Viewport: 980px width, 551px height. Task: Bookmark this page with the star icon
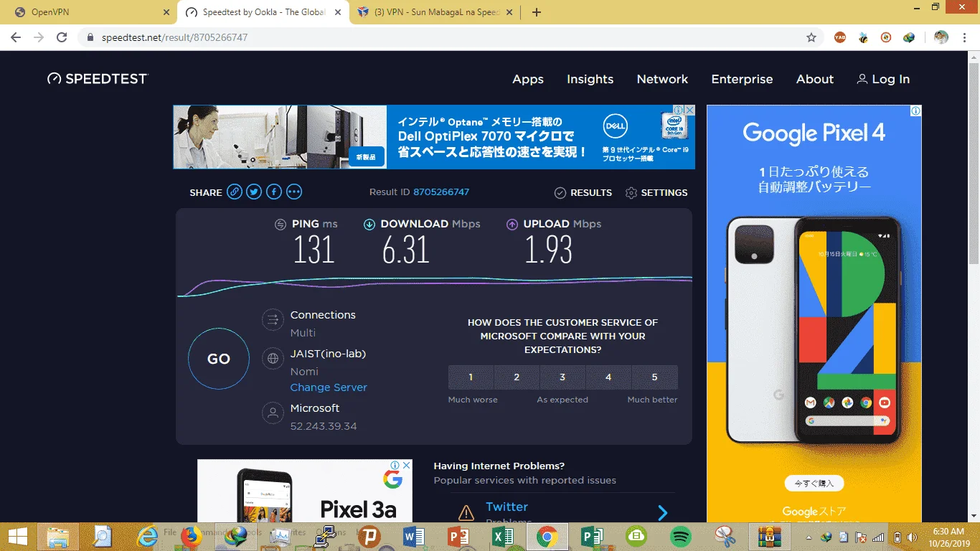(811, 37)
